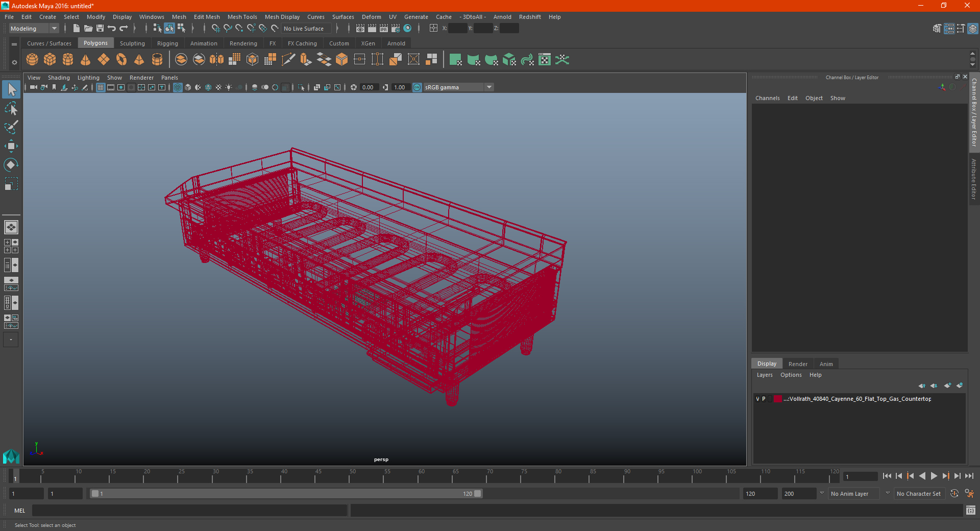Image resolution: width=980 pixels, height=531 pixels.
Task: Click the red layer color swatch
Action: (777, 399)
